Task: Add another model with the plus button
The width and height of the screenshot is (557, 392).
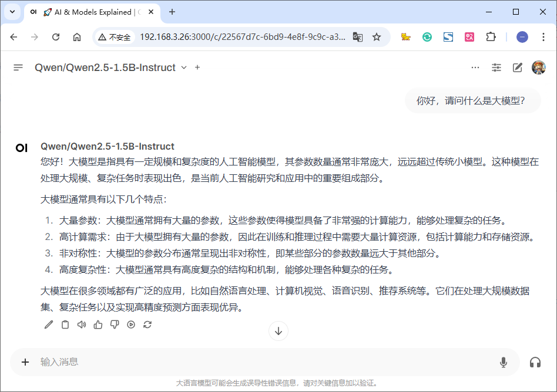Action: point(197,67)
